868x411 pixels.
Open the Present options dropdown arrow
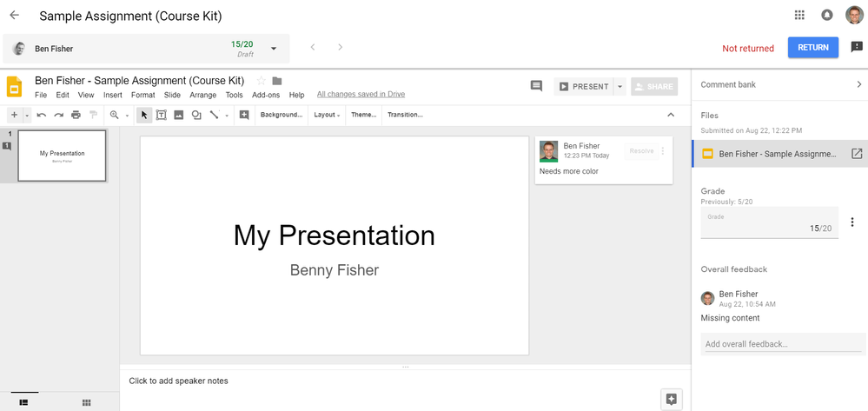620,86
